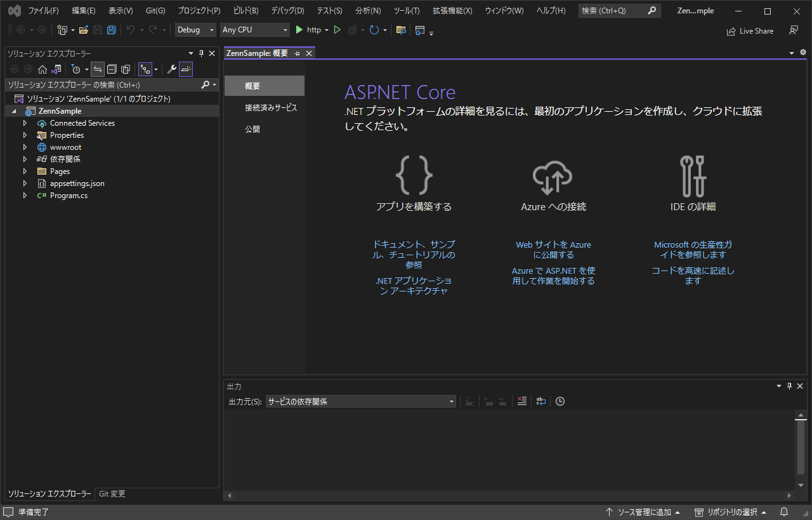This screenshot has width=812, height=520.
Task: Expand the Connected Services node
Action: (25, 123)
